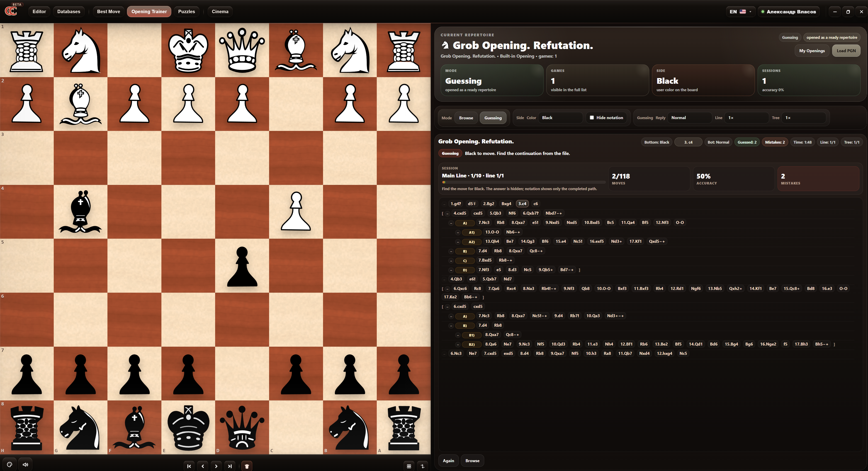Open the board theme palette icon
The width and height of the screenshot is (868, 471).
pyautogui.click(x=10, y=465)
